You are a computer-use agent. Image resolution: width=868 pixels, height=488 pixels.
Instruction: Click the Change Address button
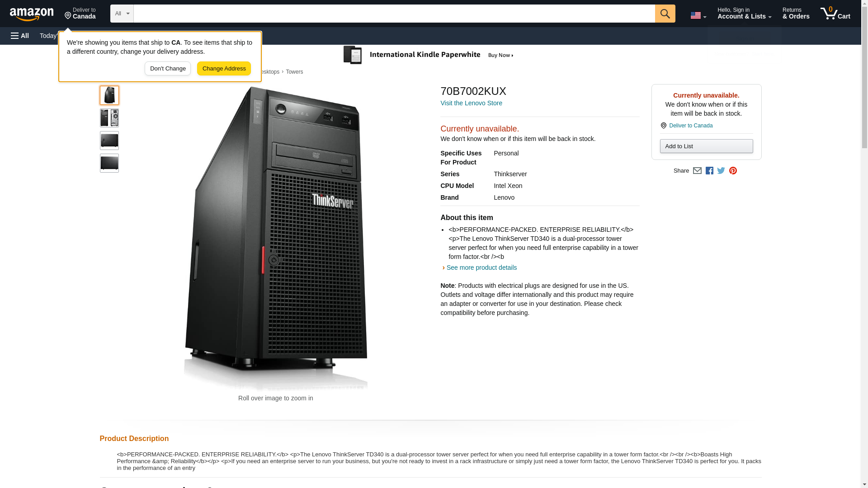pyautogui.click(x=224, y=69)
